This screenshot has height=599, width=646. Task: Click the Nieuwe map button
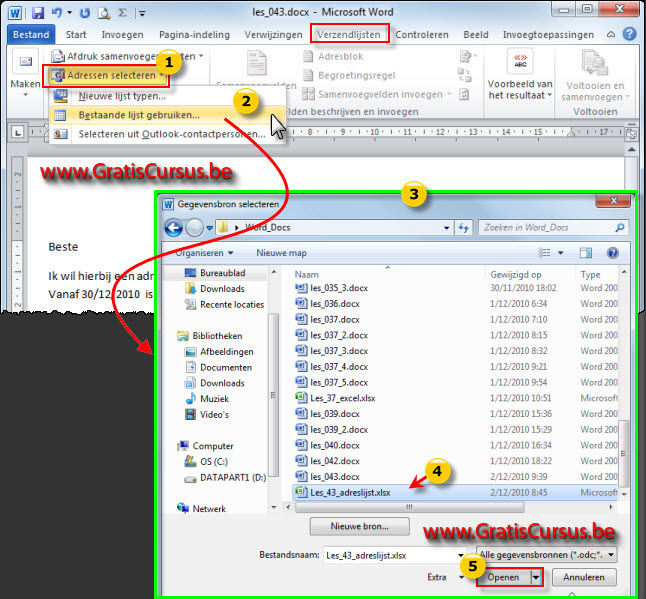pyautogui.click(x=281, y=253)
